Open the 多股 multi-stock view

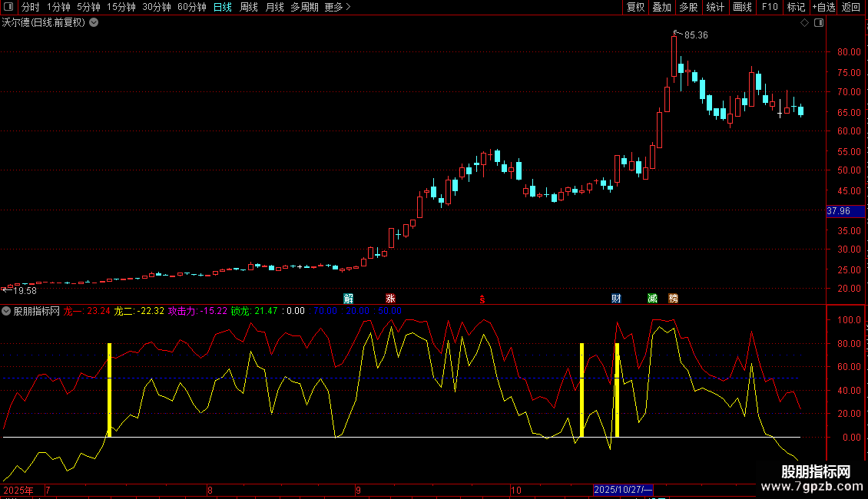point(689,7)
